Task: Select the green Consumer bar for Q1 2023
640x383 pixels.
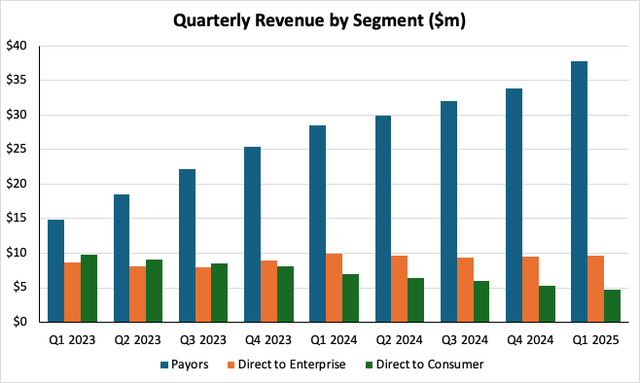Action: (x=89, y=289)
